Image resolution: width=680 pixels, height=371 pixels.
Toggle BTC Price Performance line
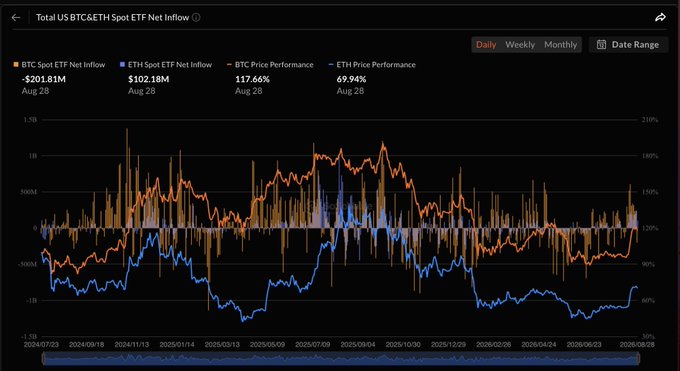pos(270,65)
